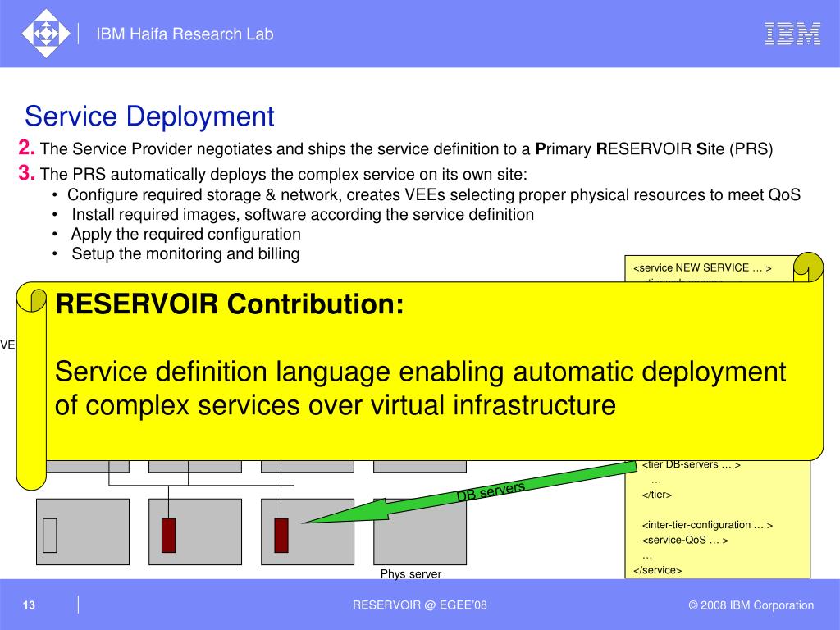
Task: Click the pink step number 3.
Action: [x=26, y=172]
